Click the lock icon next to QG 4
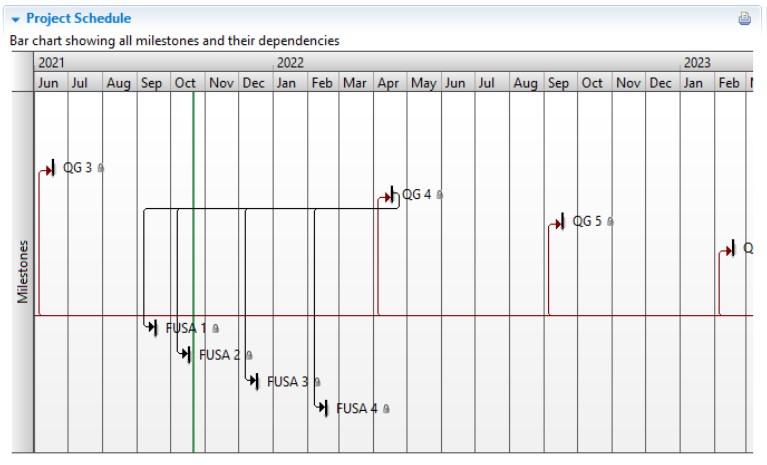 pyautogui.click(x=439, y=195)
